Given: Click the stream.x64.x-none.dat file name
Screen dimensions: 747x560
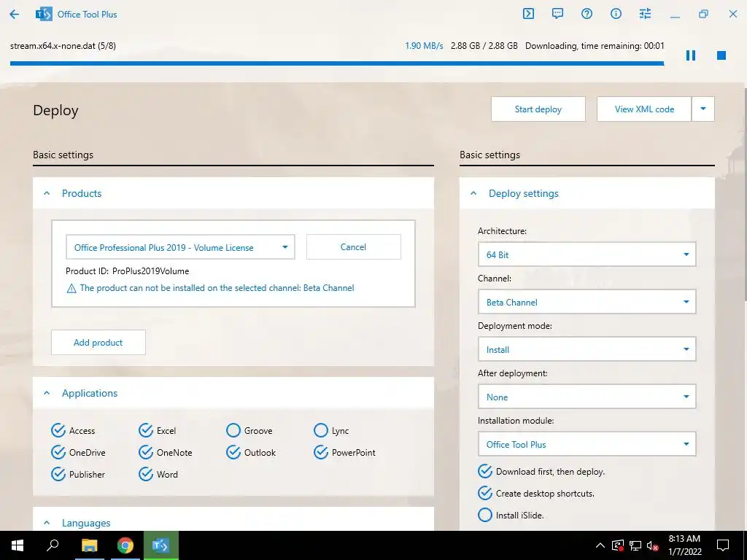Looking at the screenshot, I should (x=63, y=46).
